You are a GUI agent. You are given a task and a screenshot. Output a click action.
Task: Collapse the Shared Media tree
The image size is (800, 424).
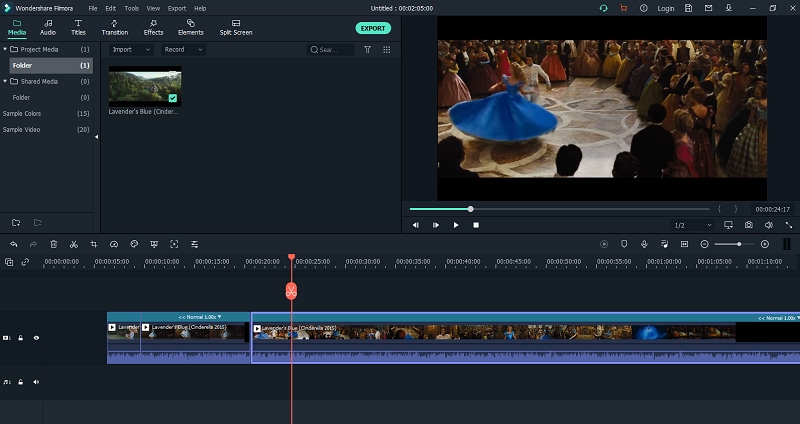point(5,81)
